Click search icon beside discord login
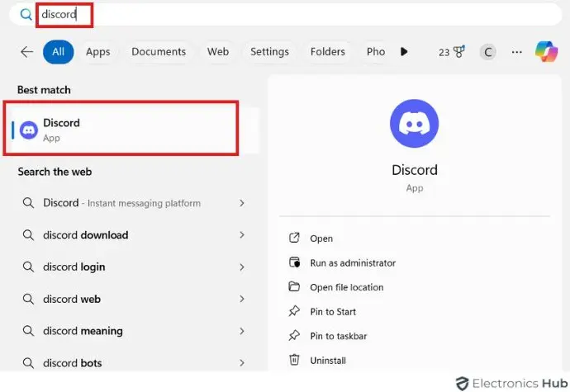Screen dimensions: 570x392 (28, 267)
